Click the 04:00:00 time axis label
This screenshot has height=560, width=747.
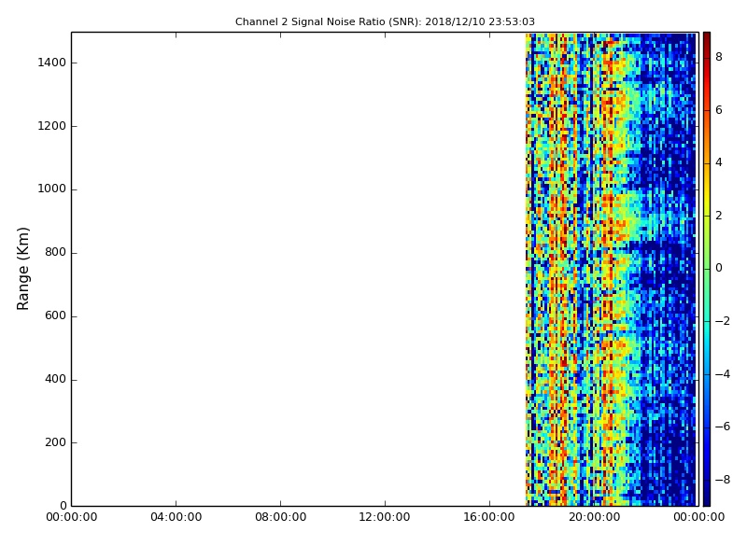point(176,517)
